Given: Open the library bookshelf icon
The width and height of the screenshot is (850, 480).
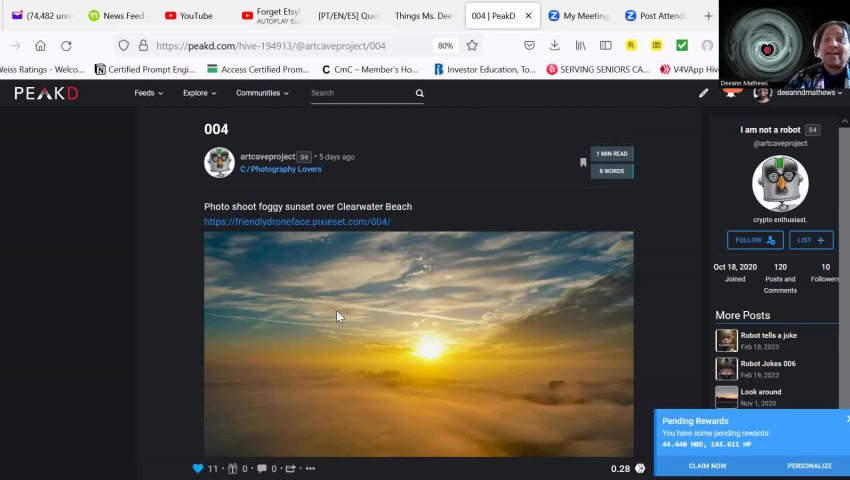Looking at the screenshot, I should pyautogui.click(x=580, y=46).
